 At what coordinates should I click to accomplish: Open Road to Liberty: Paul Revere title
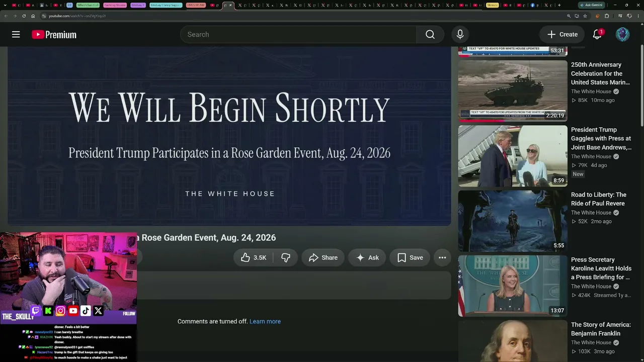[599, 199]
